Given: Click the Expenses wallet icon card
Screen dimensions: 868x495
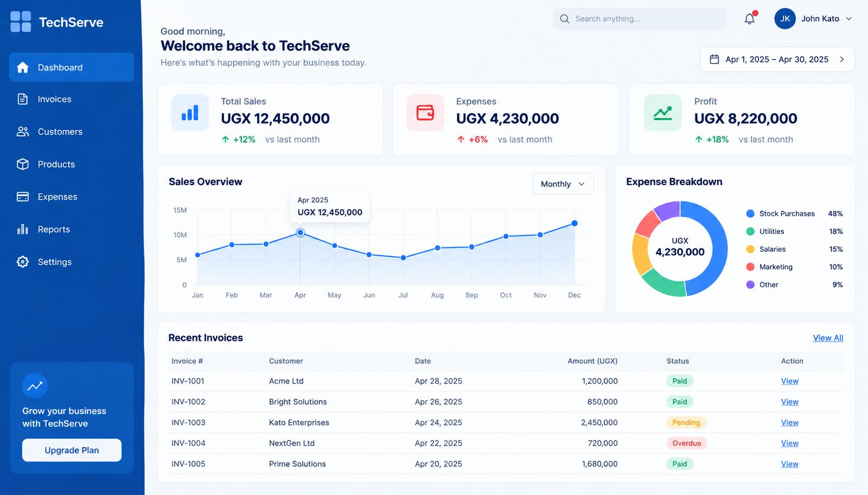Looking at the screenshot, I should [x=425, y=113].
